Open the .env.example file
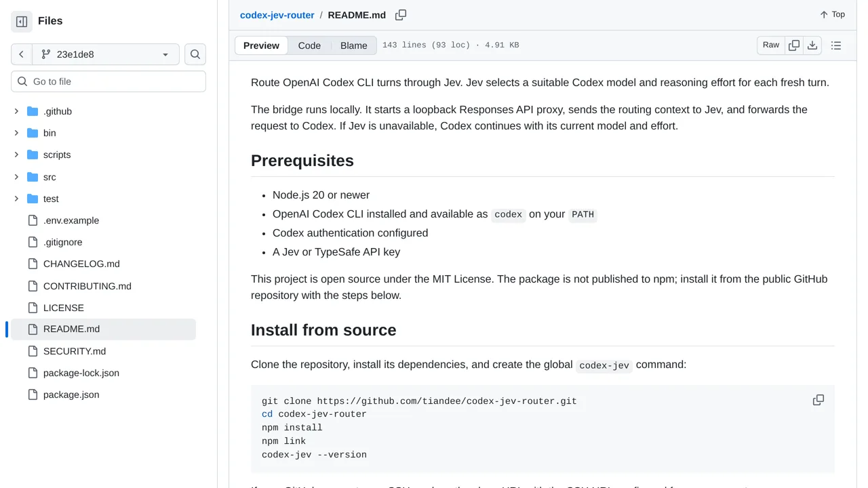This screenshot has height=488, width=868. pos(71,220)
